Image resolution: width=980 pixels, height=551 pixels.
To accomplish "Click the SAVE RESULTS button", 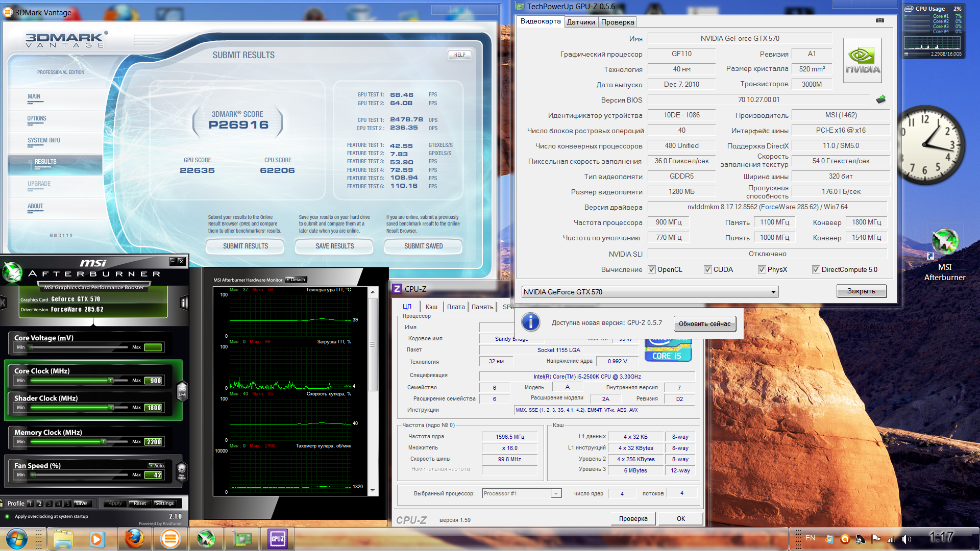I will click(334, 246).
